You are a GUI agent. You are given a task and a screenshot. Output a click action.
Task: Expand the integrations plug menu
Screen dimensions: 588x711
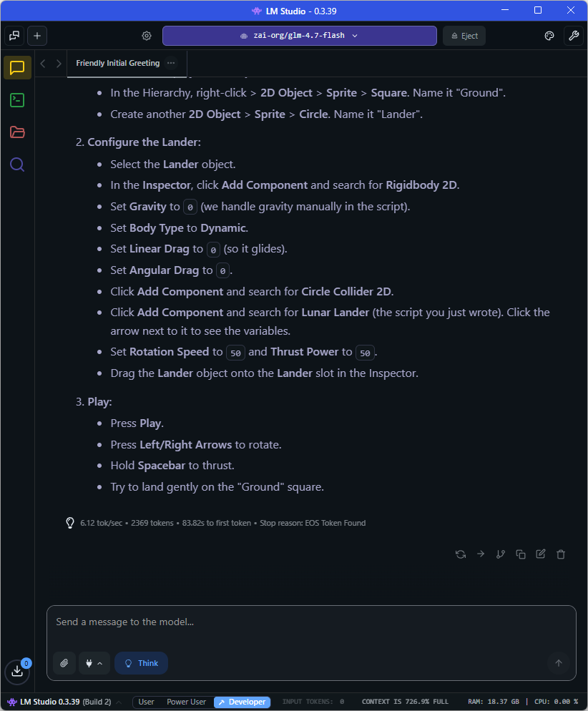pos(94,663)
